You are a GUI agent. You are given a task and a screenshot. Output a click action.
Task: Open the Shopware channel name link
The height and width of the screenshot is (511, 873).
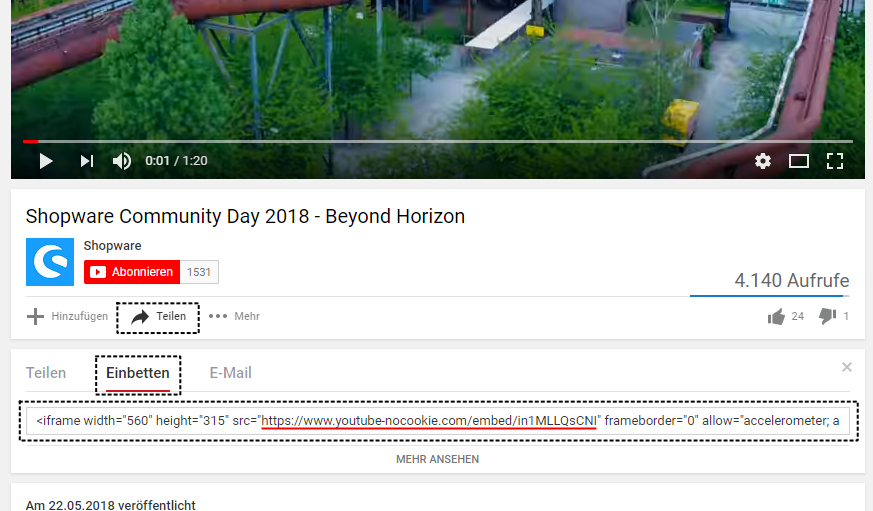[x=112, y=245]
